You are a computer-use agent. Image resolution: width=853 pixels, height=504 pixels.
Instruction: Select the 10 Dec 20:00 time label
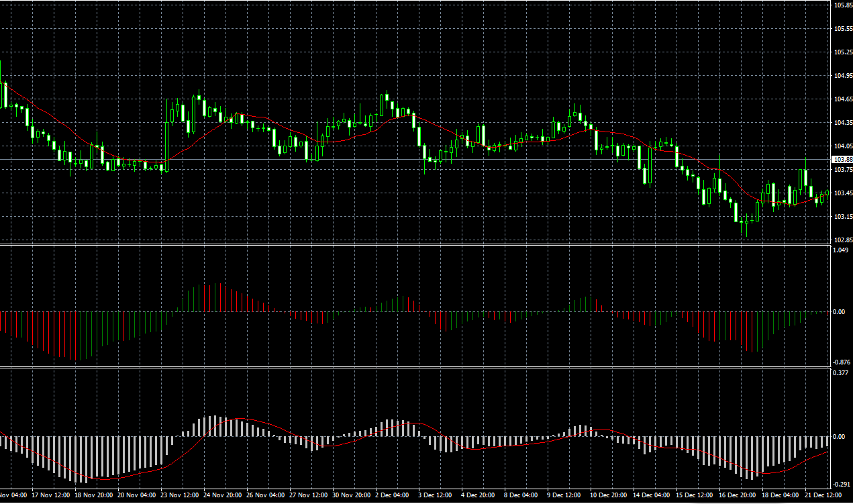[610, 496]
